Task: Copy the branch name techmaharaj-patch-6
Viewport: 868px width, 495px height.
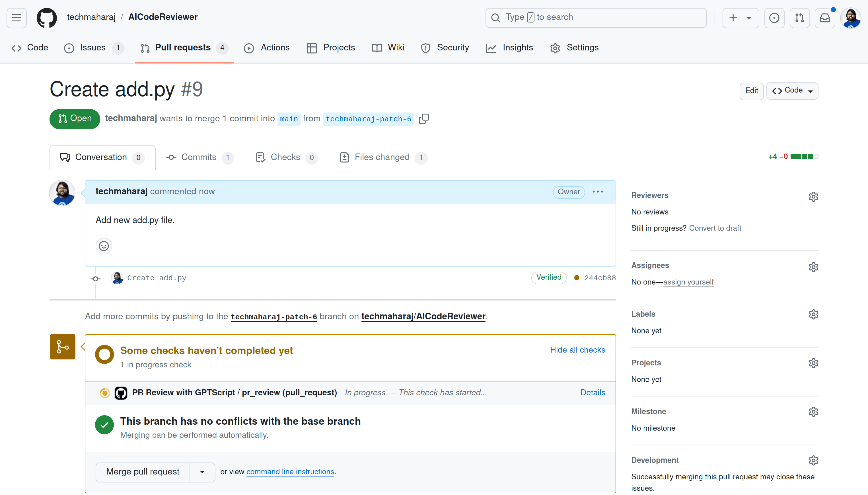Action: click(x=424, y=119)
